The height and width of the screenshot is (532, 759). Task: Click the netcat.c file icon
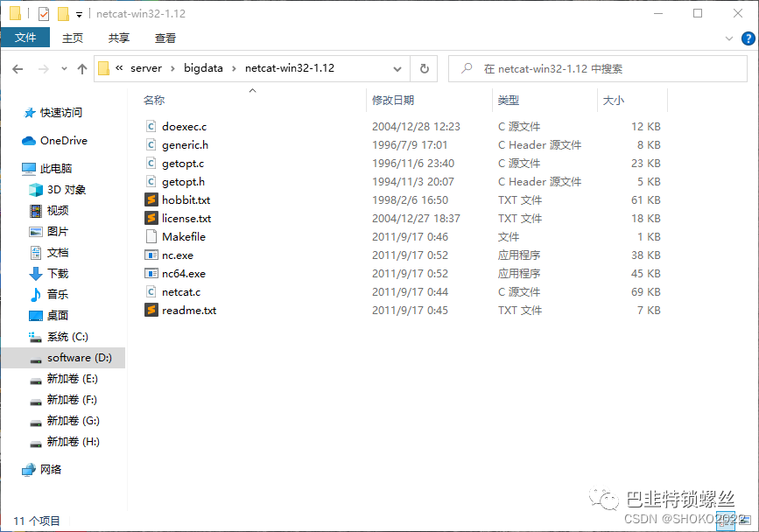pyautogui.click(x=151, y=291)
